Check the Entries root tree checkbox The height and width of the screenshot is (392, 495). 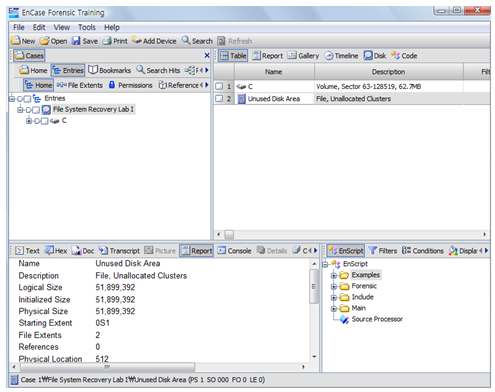28,99
